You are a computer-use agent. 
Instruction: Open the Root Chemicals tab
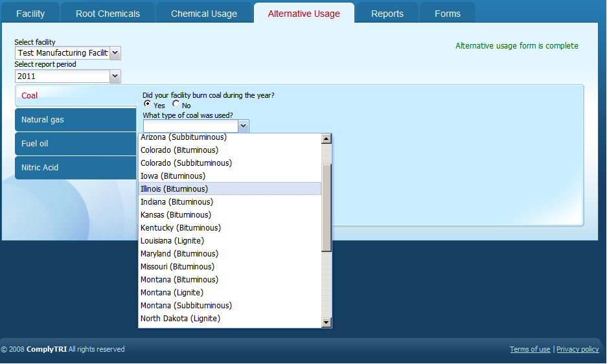[108, 14]
